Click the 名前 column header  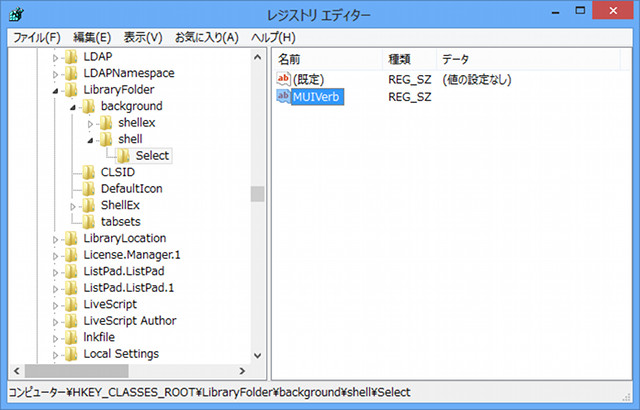(328, 60)
